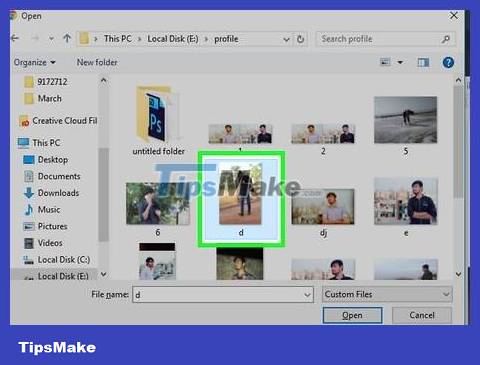Expand the address bar history dropdown
The width and height of the screenshot is (480, 365).
286,39
